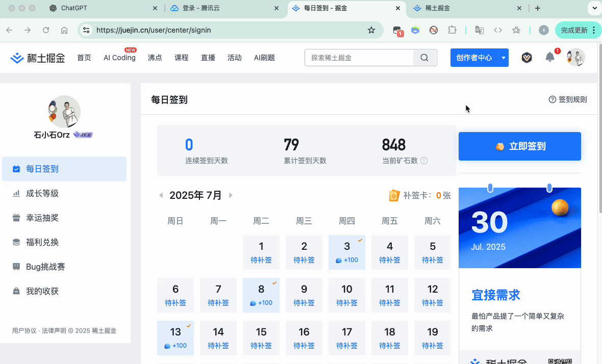This screenshot has height=364, width=602.
Task: Click July 1 待补签 calendar cell
Action: coord(261,252)
